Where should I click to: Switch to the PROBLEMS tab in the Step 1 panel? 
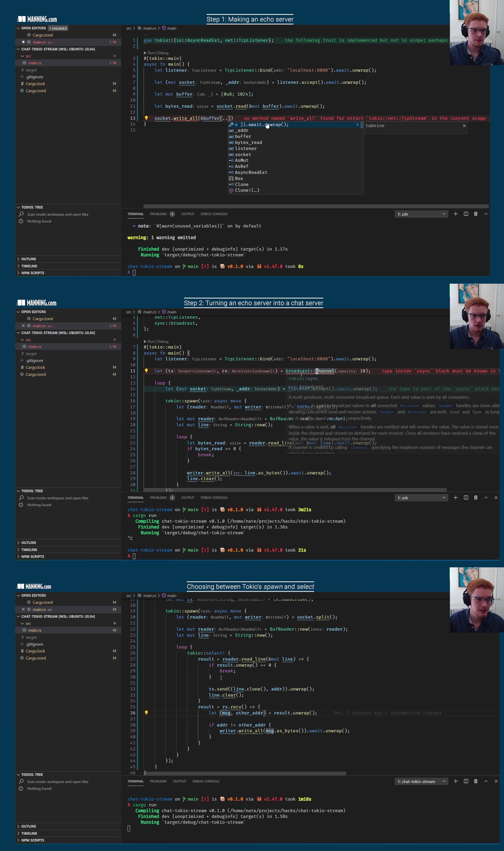(158, 214)
